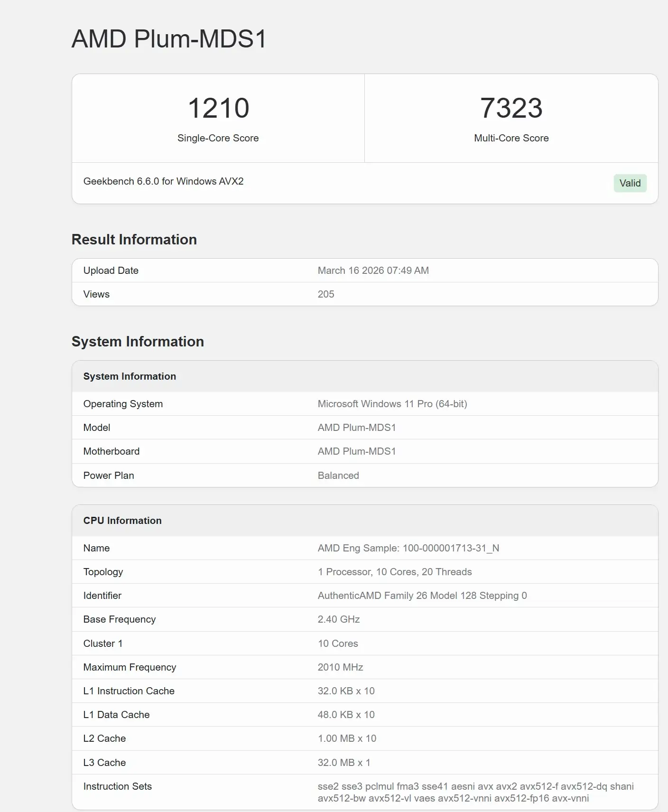
Task: Click the 'Result Information' heading
Action: 134,240
